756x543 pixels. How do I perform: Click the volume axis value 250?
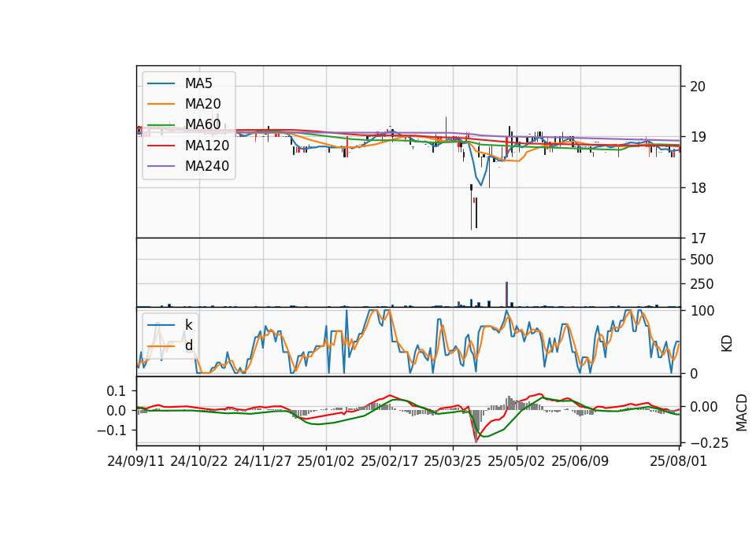[x=702, y=284]
